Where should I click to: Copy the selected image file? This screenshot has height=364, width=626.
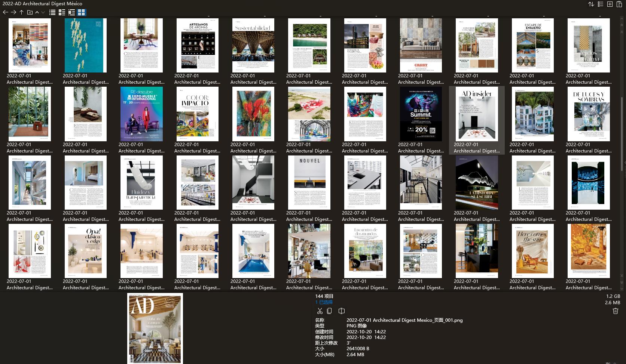[x=330, y=311]
